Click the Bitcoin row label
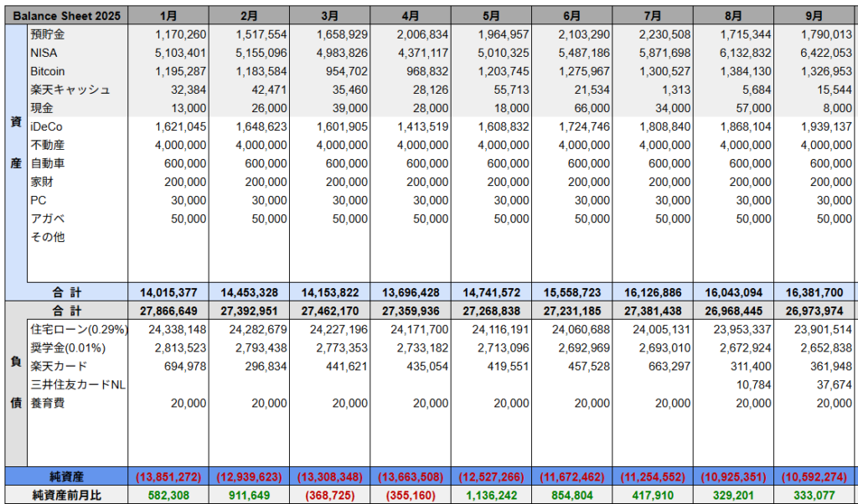 pos(48,71)
